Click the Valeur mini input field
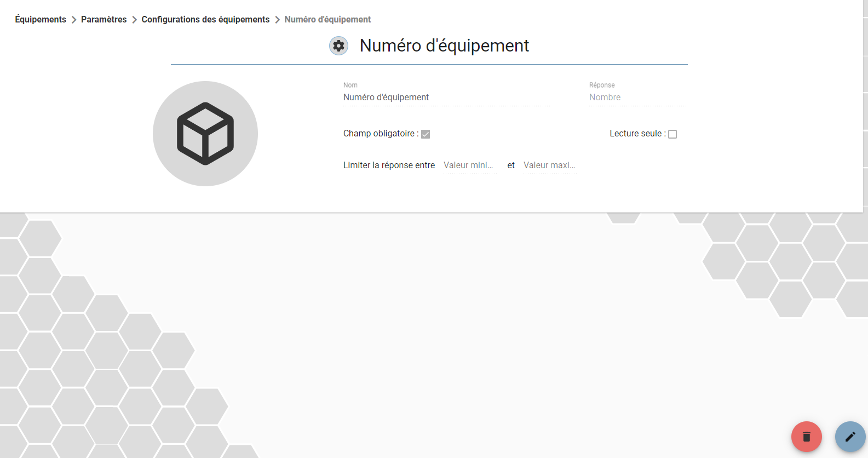The width and height of the screenshot is (868, 458). point(470,165)
